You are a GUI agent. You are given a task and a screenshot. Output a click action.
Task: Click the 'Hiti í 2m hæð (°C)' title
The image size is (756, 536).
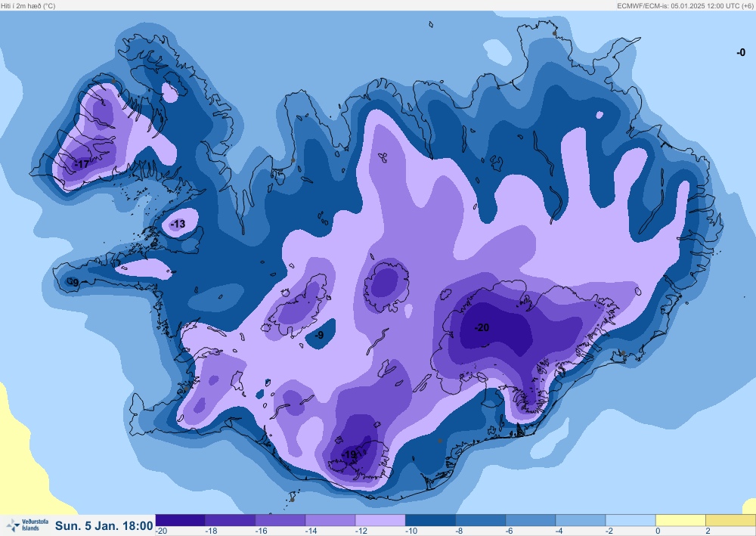pyautogui.click(x=28, y=6)
